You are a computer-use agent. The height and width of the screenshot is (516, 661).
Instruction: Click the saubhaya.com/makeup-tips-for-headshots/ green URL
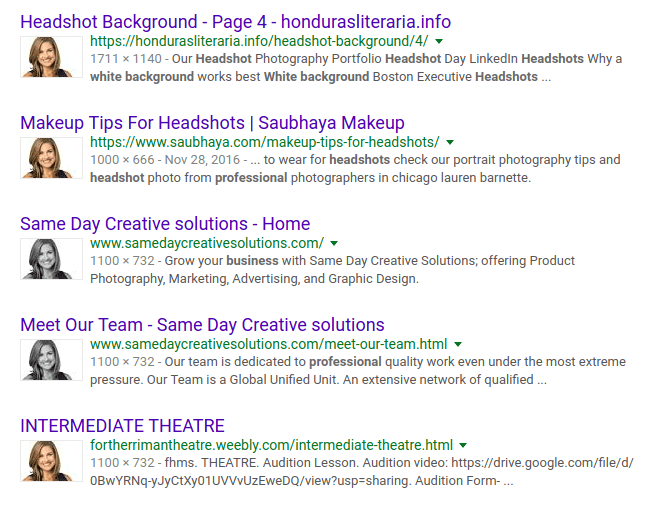pyautogui.click(x=264, y=142)
